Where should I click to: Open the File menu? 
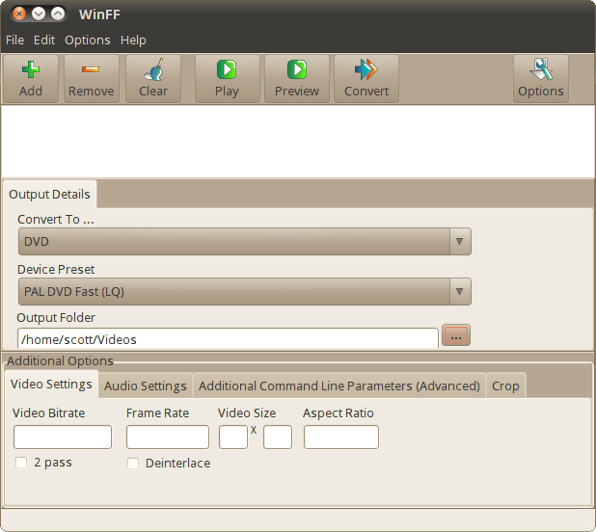pyautogui.click(x=15, y=40)
